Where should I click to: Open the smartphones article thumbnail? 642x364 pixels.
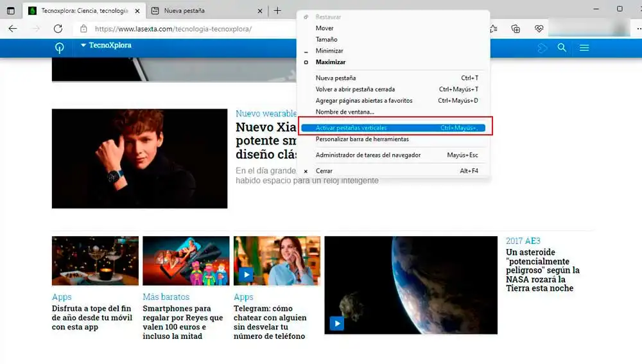coord(186,261)
